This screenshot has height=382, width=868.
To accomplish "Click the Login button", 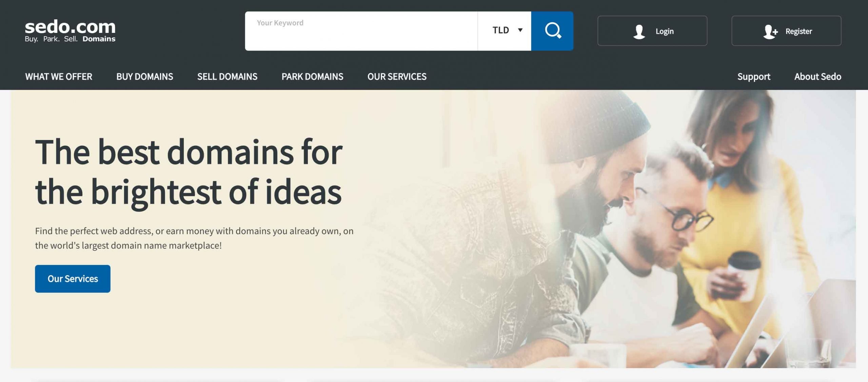I will pyautogui.click(x=652, y=31).
